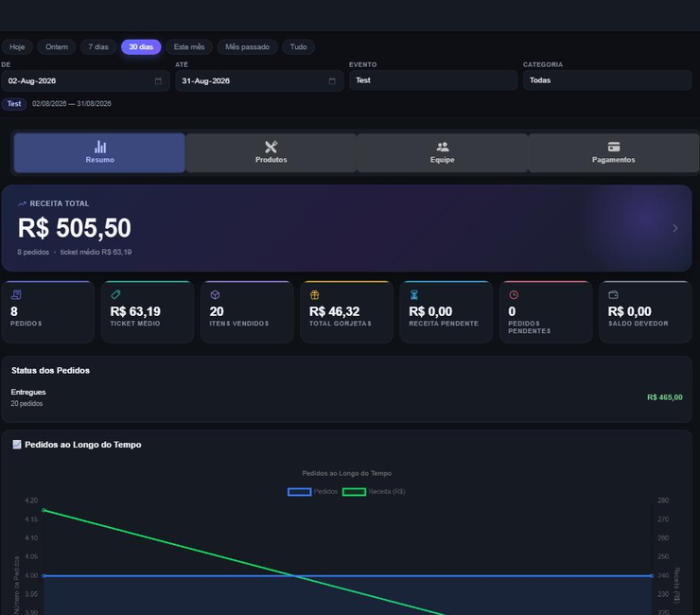Screen dimensions: 700x615
Task: Click the Itens Vendidos box icon
Action: [215, 295]
